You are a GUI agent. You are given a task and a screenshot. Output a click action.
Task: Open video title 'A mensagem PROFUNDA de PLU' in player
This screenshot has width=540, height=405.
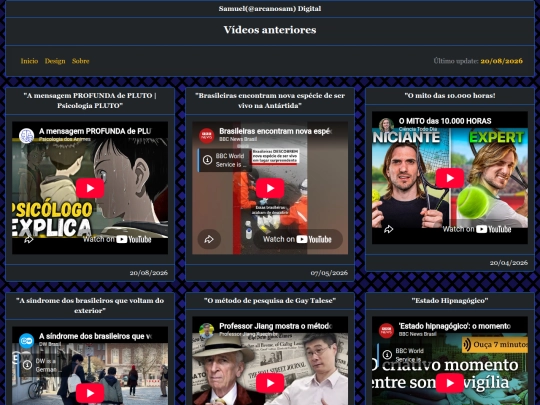95,131
